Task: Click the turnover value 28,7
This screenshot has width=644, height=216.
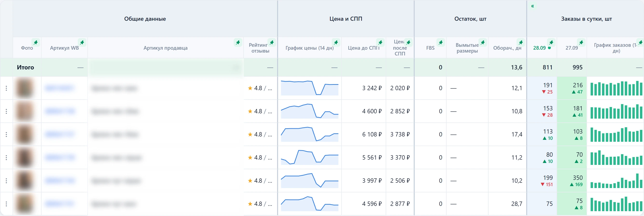Action: click(517, 204)
